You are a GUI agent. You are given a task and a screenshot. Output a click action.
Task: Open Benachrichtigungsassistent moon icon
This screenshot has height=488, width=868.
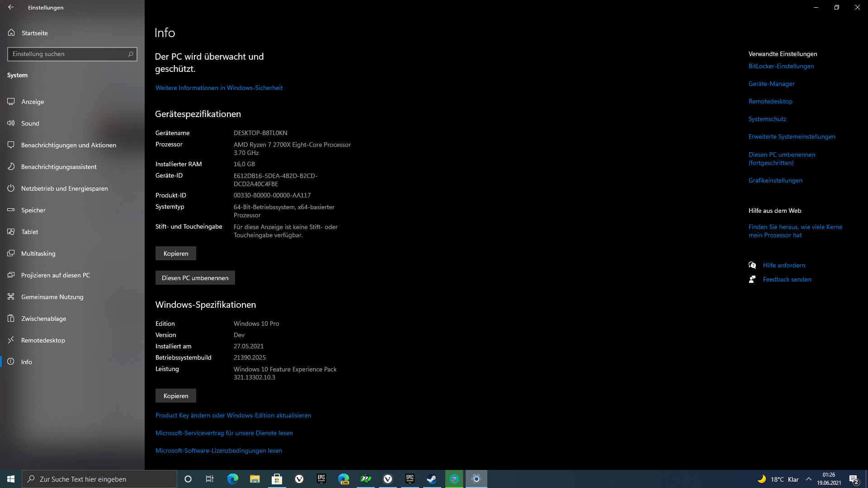coord(11,166)
